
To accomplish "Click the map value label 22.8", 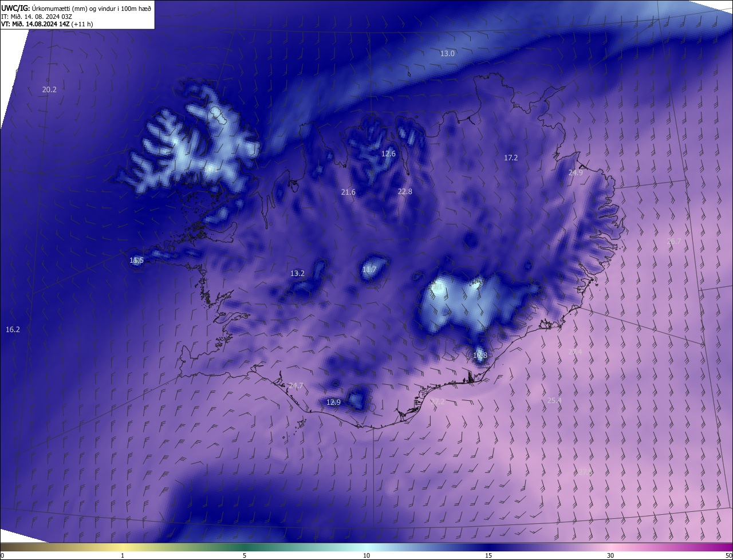I will [x=405, y=192].
